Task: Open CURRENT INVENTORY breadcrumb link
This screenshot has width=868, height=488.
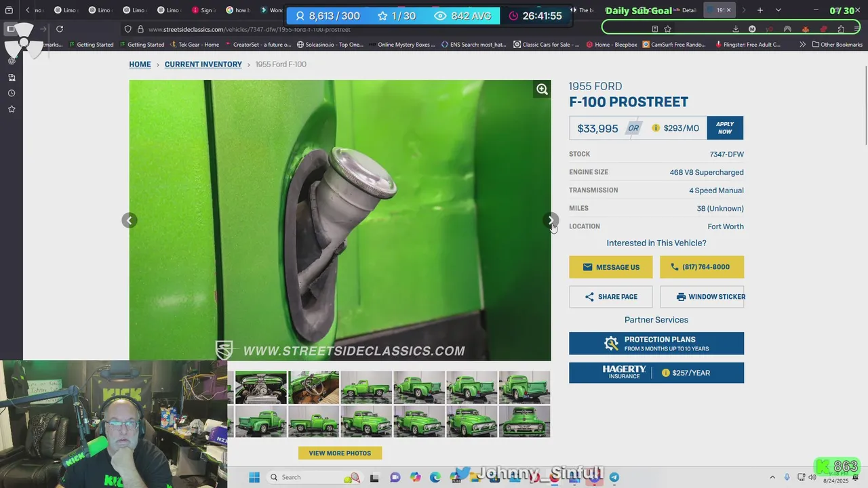Action: pos(203,64)
